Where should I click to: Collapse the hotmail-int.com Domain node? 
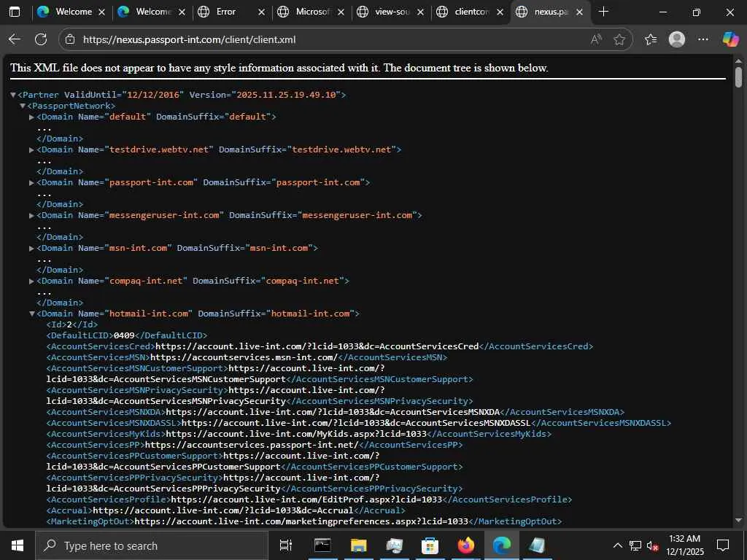(x=32, y=314)
